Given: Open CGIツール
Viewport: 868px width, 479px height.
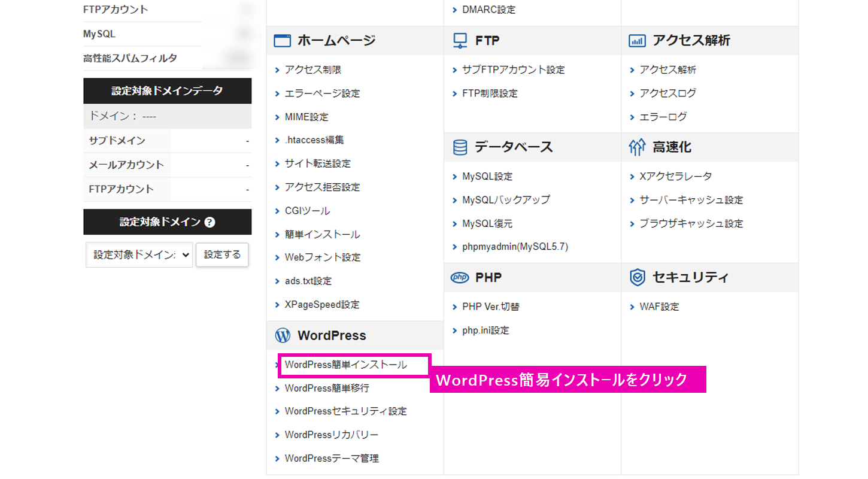Looking at the screenshot, I should point(307,211).
